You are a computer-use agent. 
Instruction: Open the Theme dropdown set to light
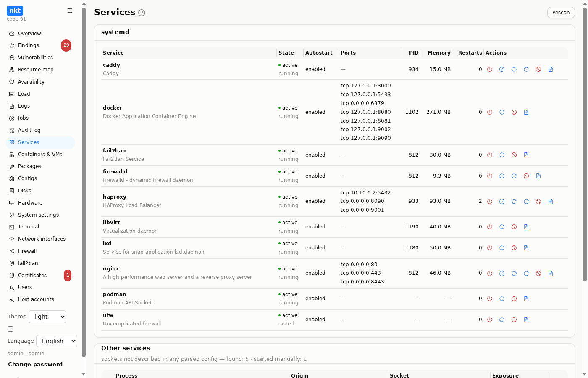click(47, 317)
